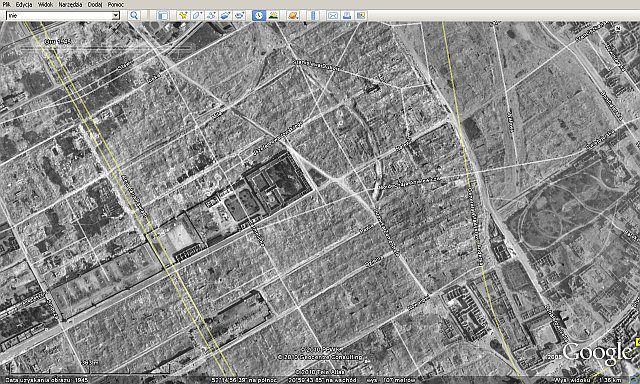Switch planets with the Saturn icon

293,16
